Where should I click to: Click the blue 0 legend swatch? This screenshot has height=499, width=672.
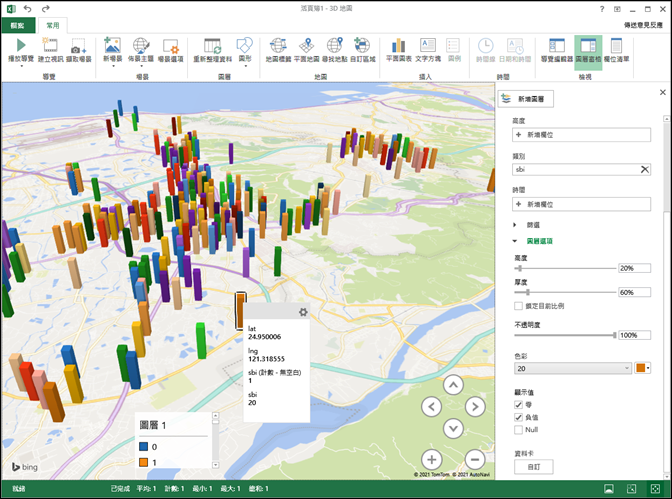coord(144,447)
